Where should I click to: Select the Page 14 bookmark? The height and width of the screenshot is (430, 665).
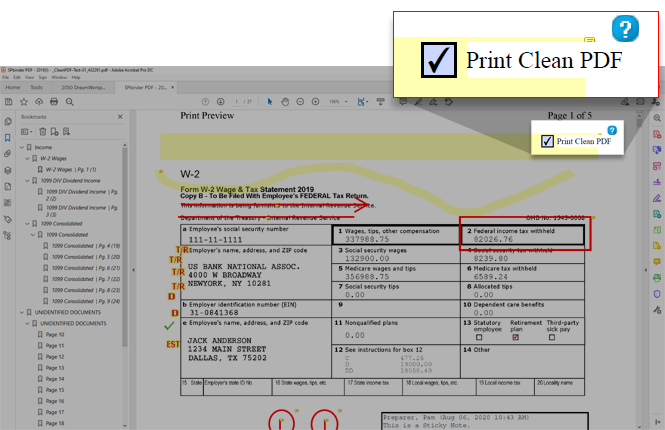(55, 379)
